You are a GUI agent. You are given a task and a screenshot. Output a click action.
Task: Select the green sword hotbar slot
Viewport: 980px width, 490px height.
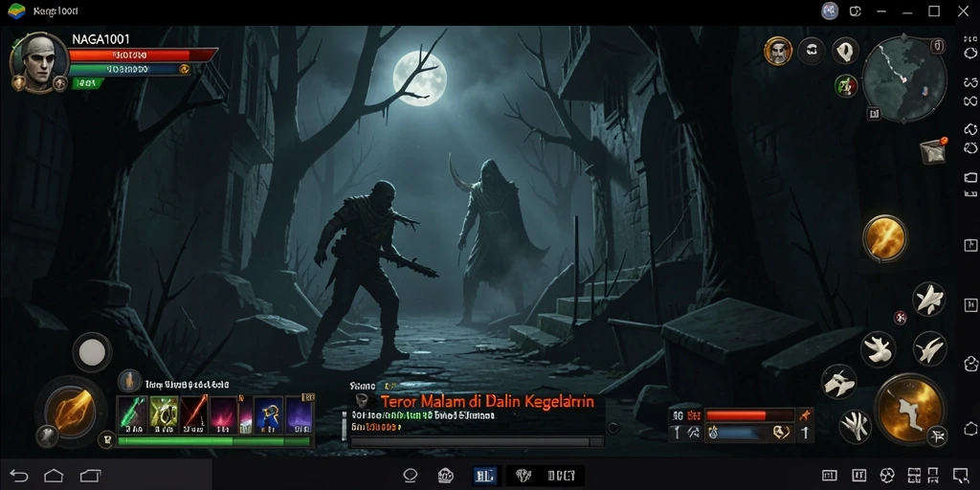132,413
